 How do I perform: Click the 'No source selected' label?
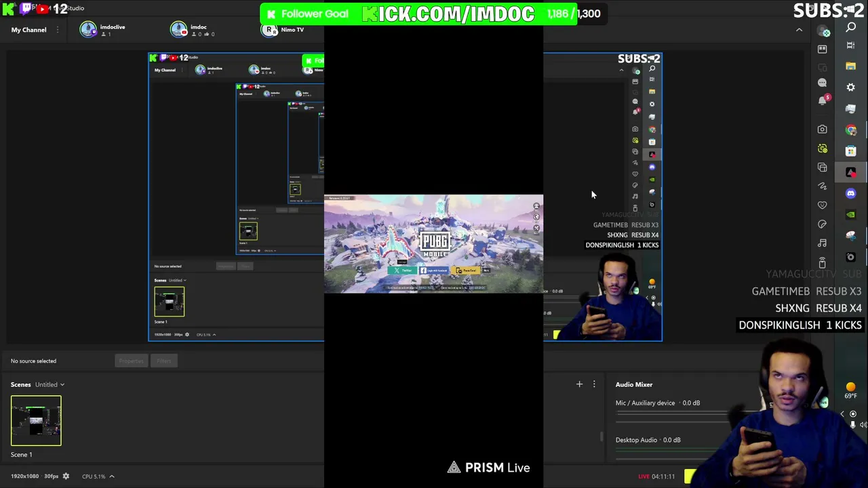coord(33,361)
